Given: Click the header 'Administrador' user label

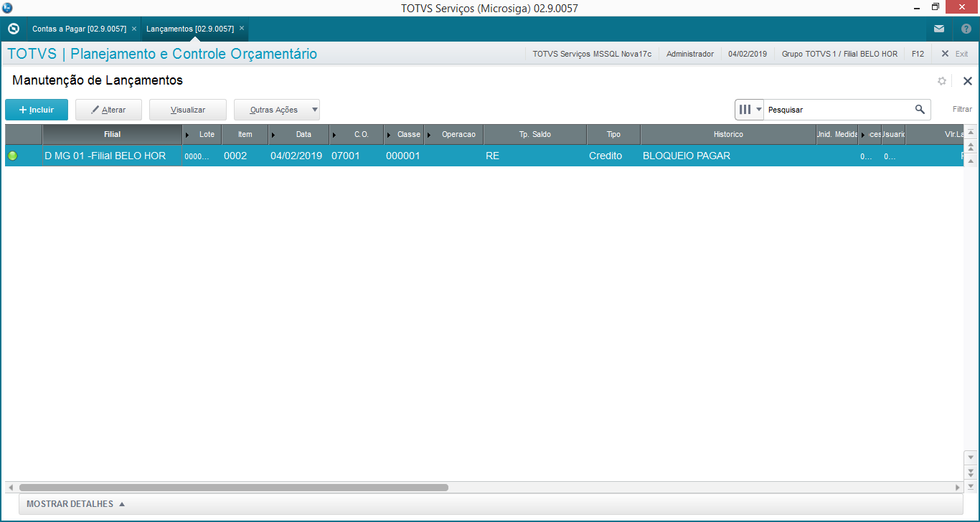Looking at the screenshot, I should click(690, 54).
